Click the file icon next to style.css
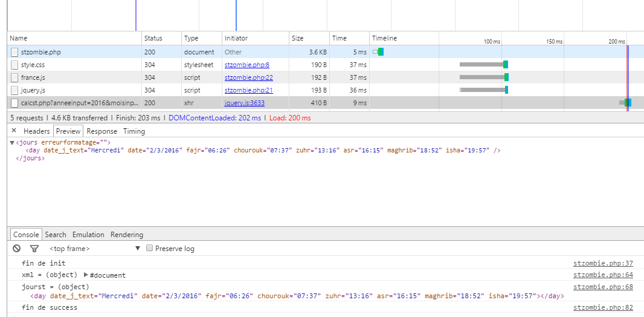The height and width of the screenshot is (317, 644). tap(14, 65)
